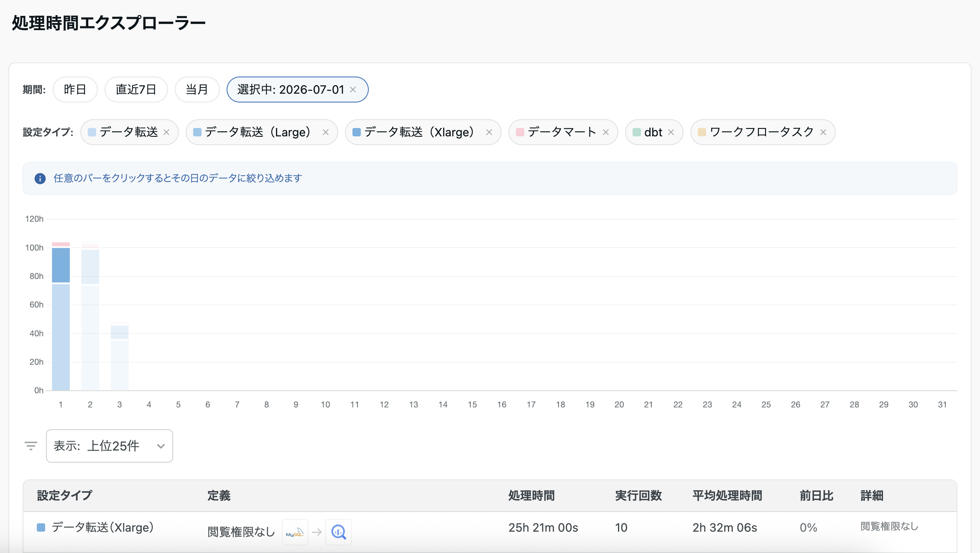980x553 pixels.
Task: Click the ワークフロータスク orange color swatch
Action: [702, 132]
